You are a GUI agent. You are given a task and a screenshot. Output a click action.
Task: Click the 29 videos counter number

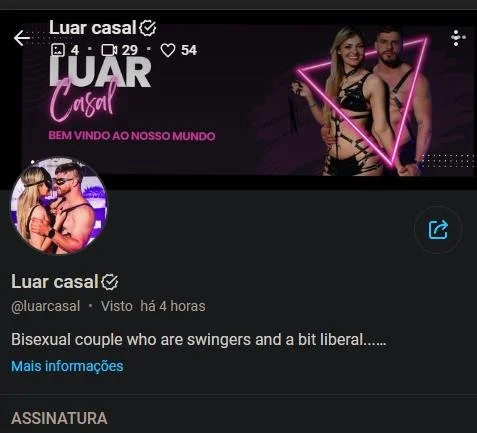130,50
